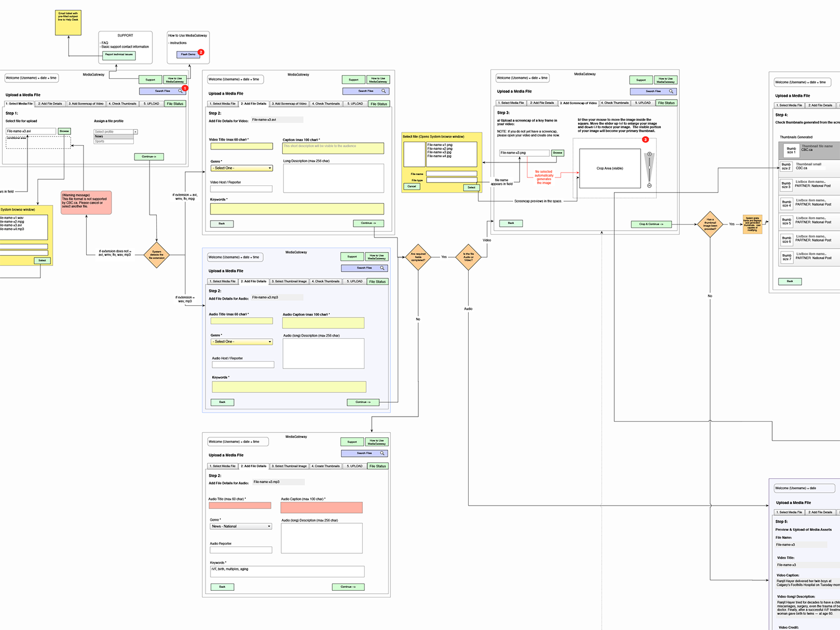Click Cancel in the Select file window
Image resolution: width=840 pixels, height=630 pixels.
[x=412, y=186]
